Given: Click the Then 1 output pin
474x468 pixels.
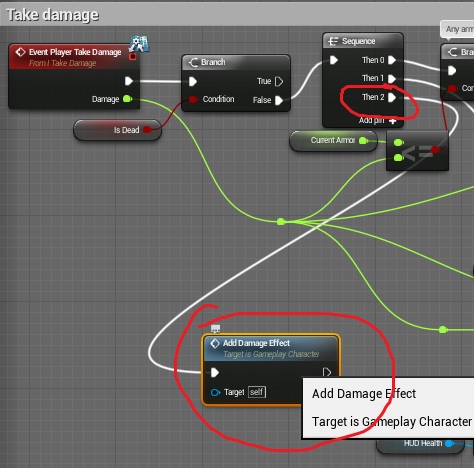Looking at the screenshot, I should tap(392, 79).
